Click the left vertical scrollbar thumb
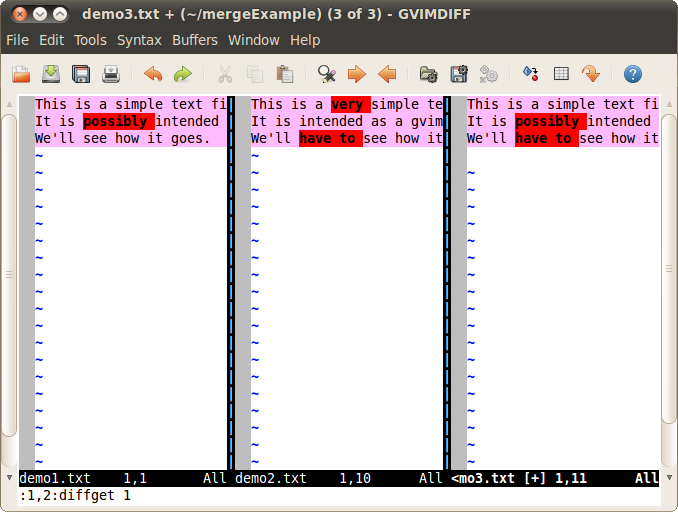The width and height of the screenshot is (678, 512). [9, 275]
